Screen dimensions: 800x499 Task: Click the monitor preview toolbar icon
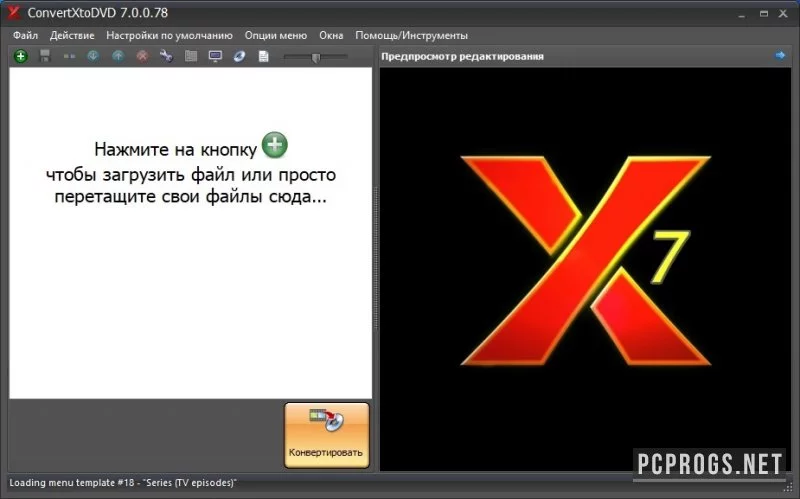click(x=215, y=56)
